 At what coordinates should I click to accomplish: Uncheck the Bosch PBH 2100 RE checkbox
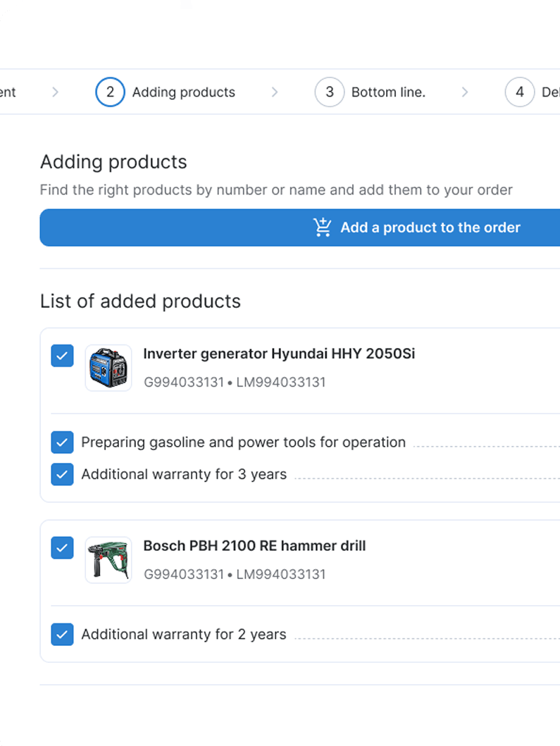click(x=62, y=548)
